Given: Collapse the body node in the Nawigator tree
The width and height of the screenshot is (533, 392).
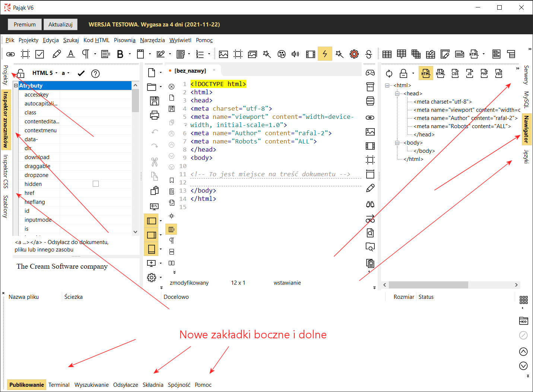Looking at the screenshot, I should (397, 143).
